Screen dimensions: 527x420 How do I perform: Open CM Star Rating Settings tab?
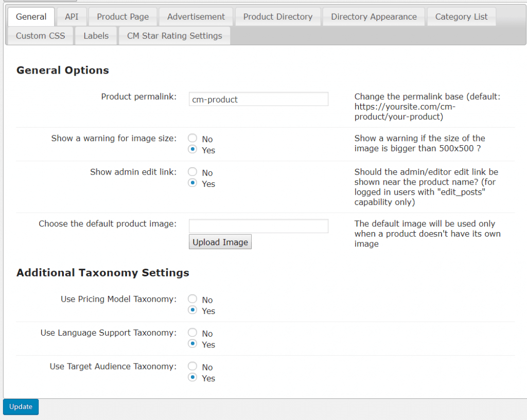click(174, 36)
